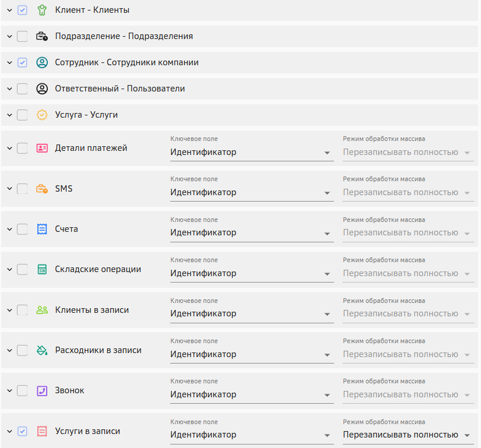Check the Звонок checkbox
Viewport: 481px width, 448px height.
coord(22,391)
